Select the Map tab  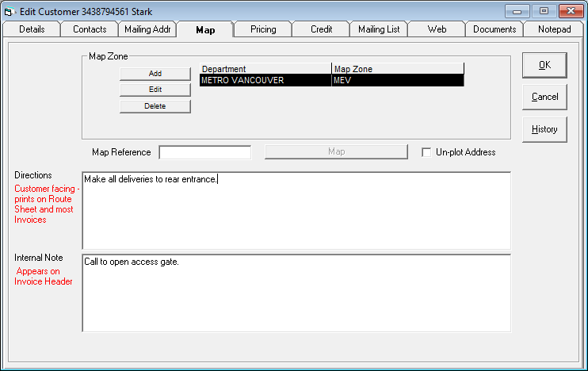click(205, 29)
